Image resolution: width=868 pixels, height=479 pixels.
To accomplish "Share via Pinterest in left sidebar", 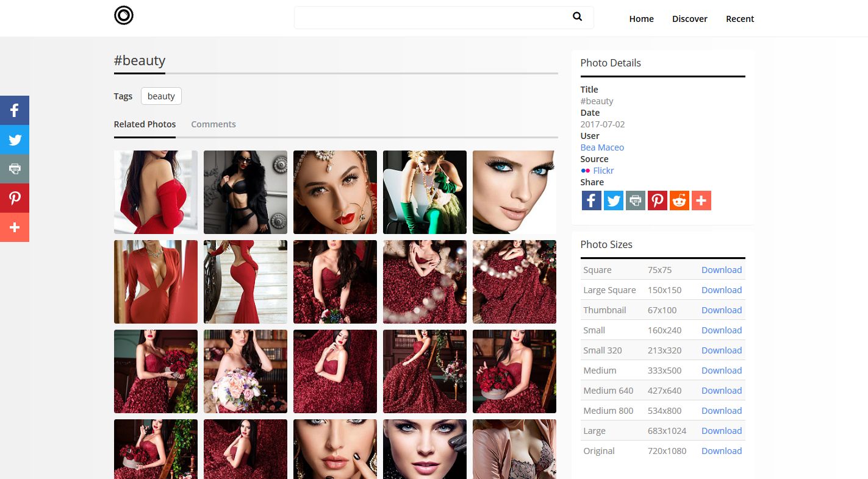I will click(15, 198).
